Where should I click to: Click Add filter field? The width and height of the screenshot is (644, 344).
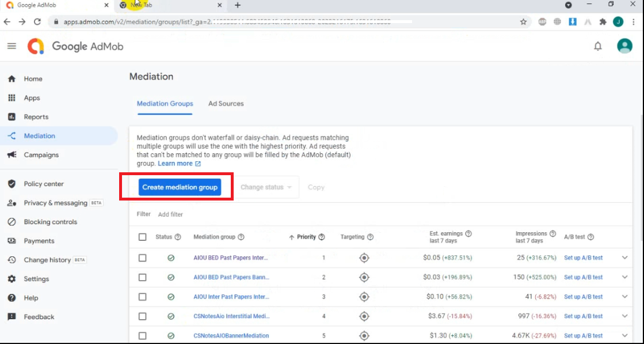pyautogui.click(x=170, y=214)
